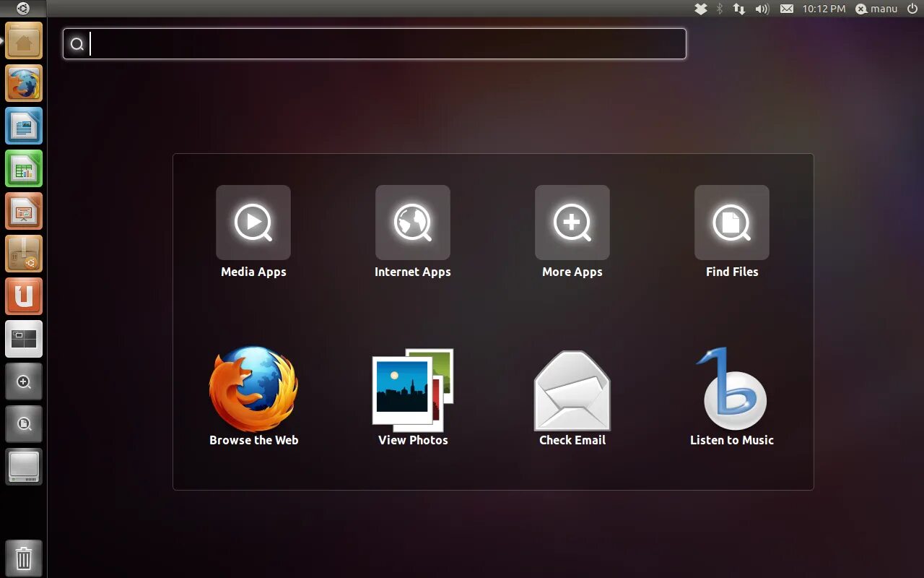Open the power session menu

tap(912, 9)
